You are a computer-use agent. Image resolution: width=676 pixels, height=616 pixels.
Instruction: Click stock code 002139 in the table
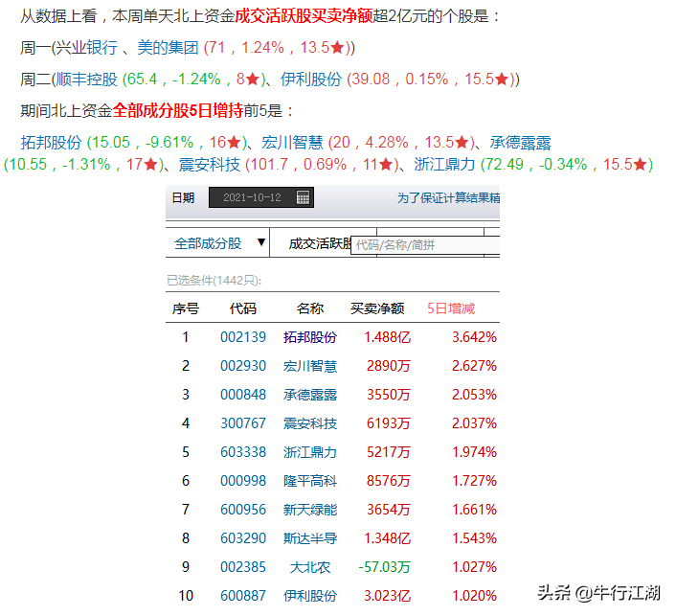[x=243, y=337]
